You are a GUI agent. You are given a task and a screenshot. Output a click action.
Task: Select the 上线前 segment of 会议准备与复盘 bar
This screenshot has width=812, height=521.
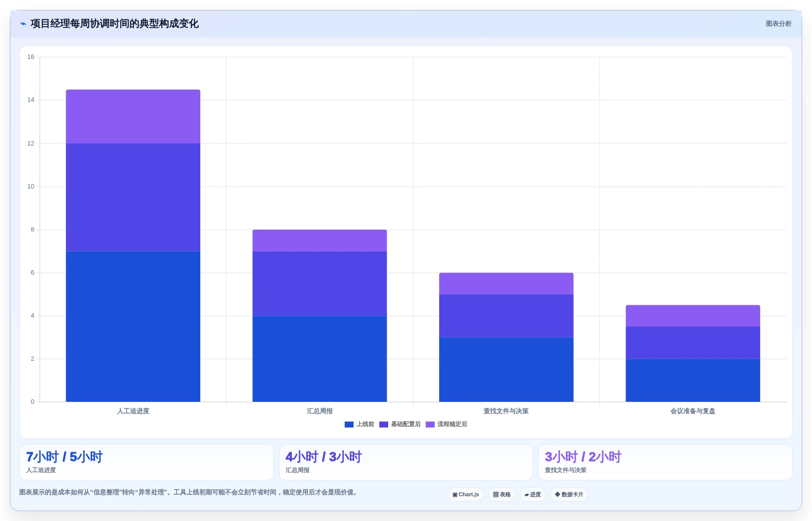(x=693, y=380)
